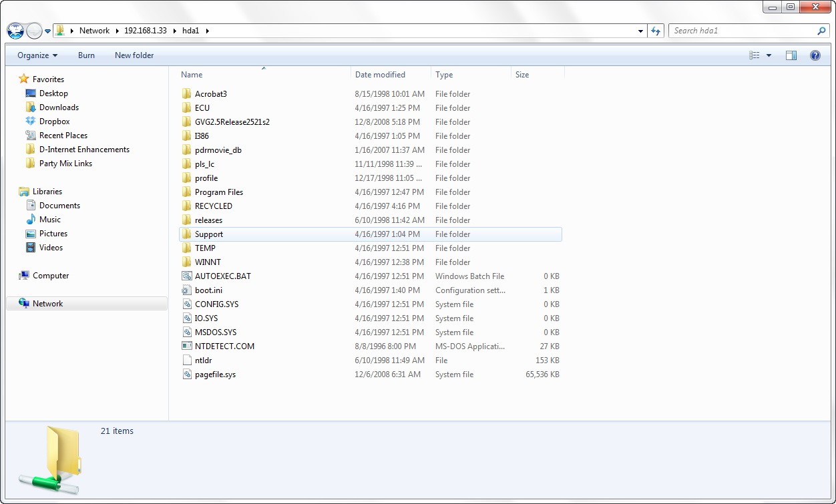Select Dropbox in Favorites sidebar
Image resolution: width=836 pixels, height=504 pixels.
54,121
